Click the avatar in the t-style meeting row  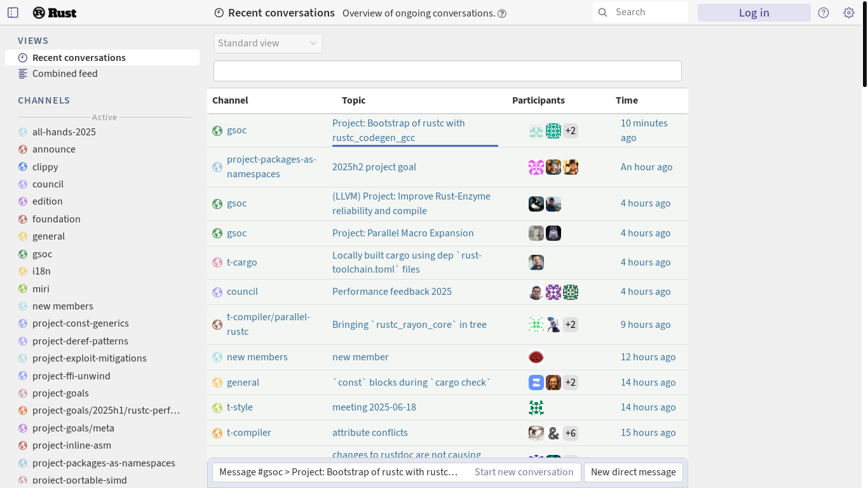(x=536, y=407)
